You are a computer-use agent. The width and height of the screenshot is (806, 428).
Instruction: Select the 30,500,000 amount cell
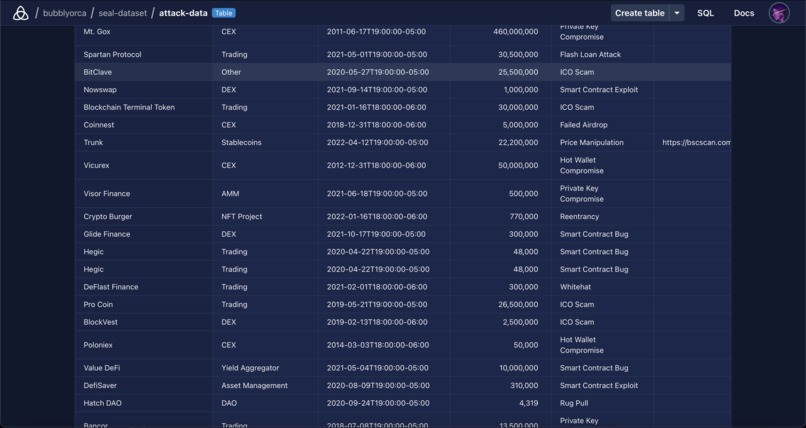point(501,54)
